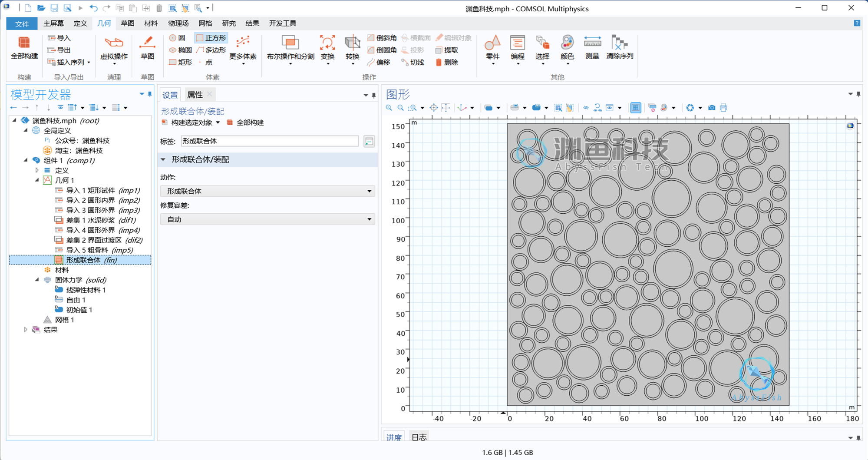Viewport: 868px width, 460px height.
Task: Expand the 结果 tree node
Action: pos(26,330)
